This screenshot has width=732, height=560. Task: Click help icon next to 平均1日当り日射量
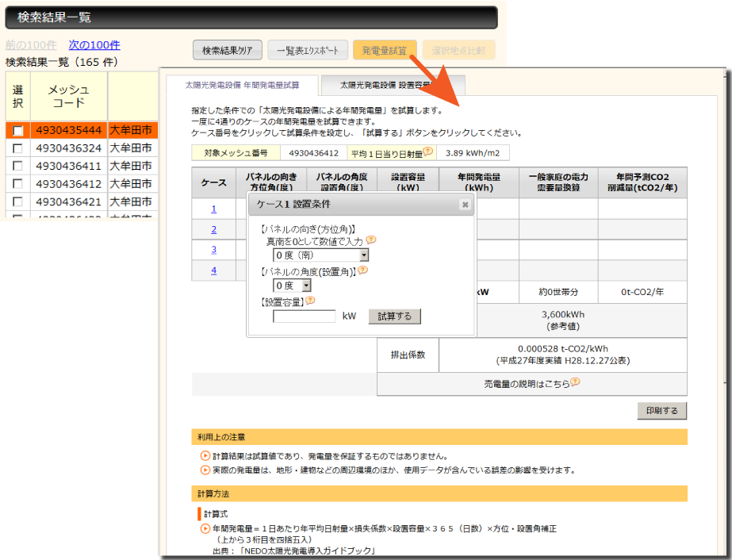[x=428, y=152]
